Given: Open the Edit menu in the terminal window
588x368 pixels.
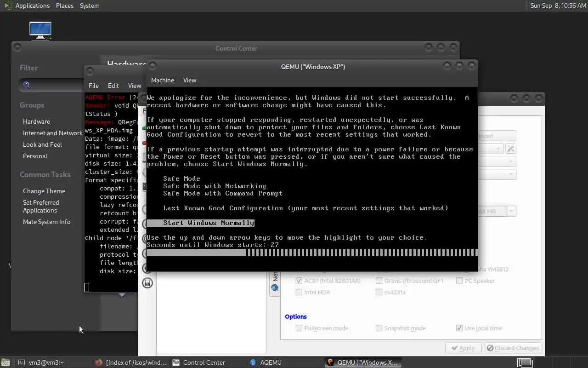Looking at the screenshot, I should click(x=113, y=86).
